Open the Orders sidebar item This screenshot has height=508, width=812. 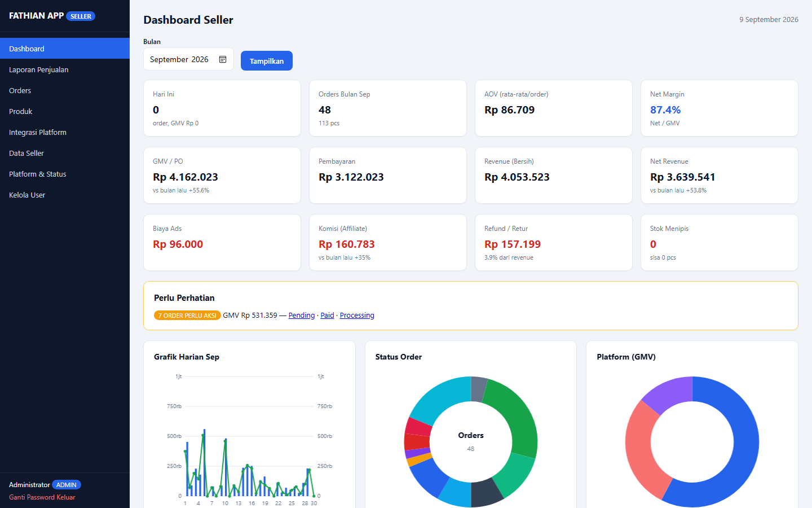click(65, 90)
